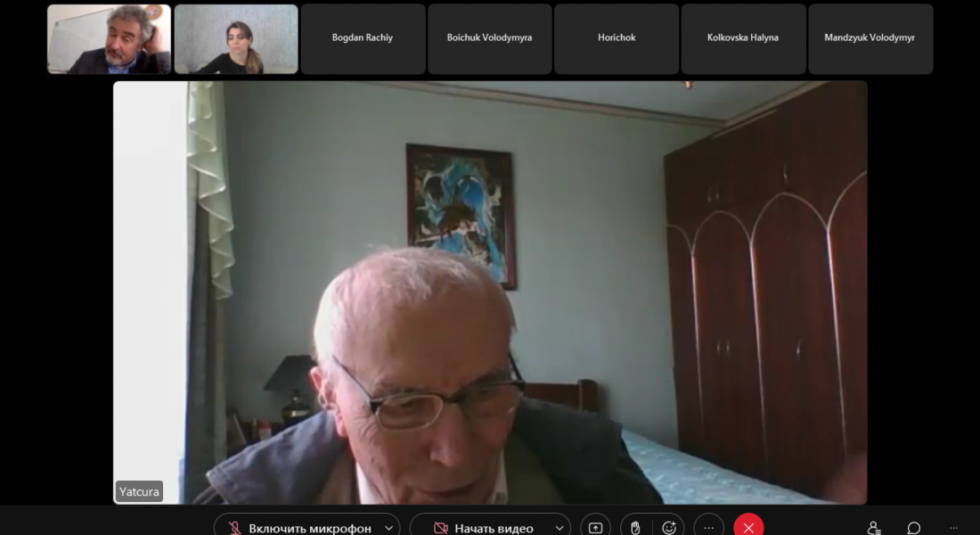Select Boichuk Volodymyra participant tile
Image resolution: width=980 pixels, height=535 pixels.
tap(489, 38)
